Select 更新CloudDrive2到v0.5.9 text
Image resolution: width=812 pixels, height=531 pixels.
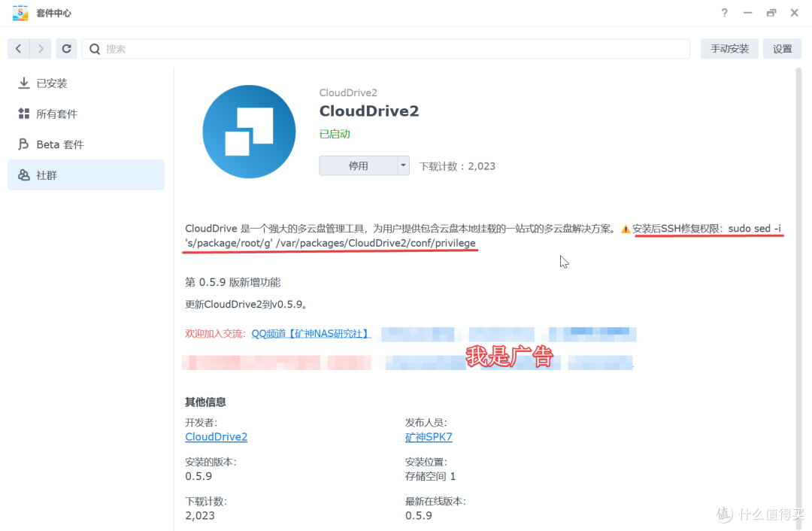coord(246,305)
